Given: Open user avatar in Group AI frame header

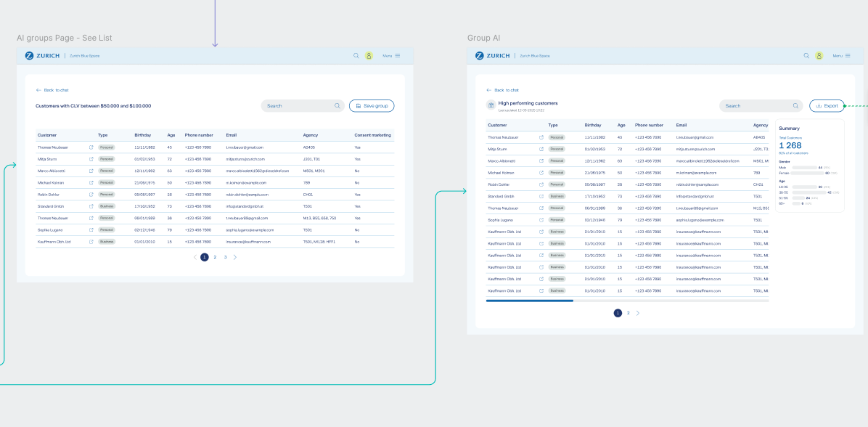Looking at the screenshot, I should [819, 55].
